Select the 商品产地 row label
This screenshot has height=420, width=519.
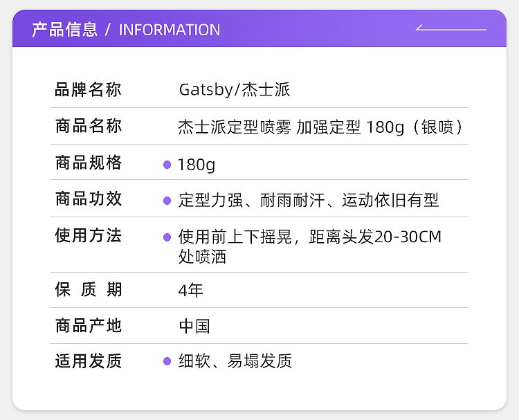pyautogui.click(x=89, y=326)
